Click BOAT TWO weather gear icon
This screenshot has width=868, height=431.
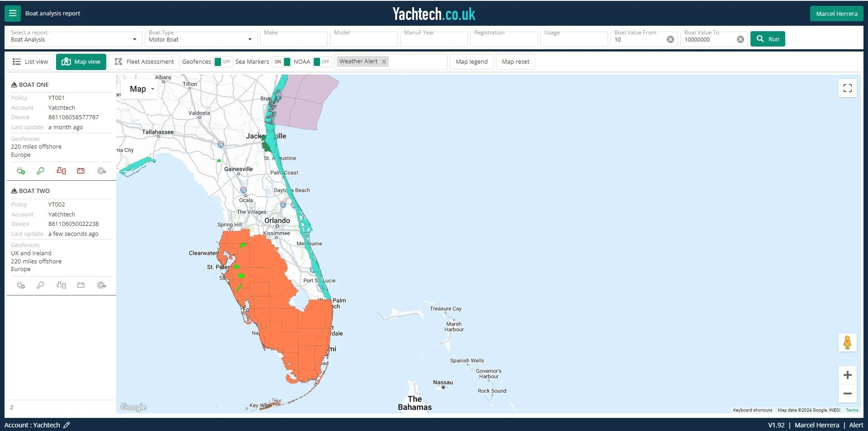101,285
